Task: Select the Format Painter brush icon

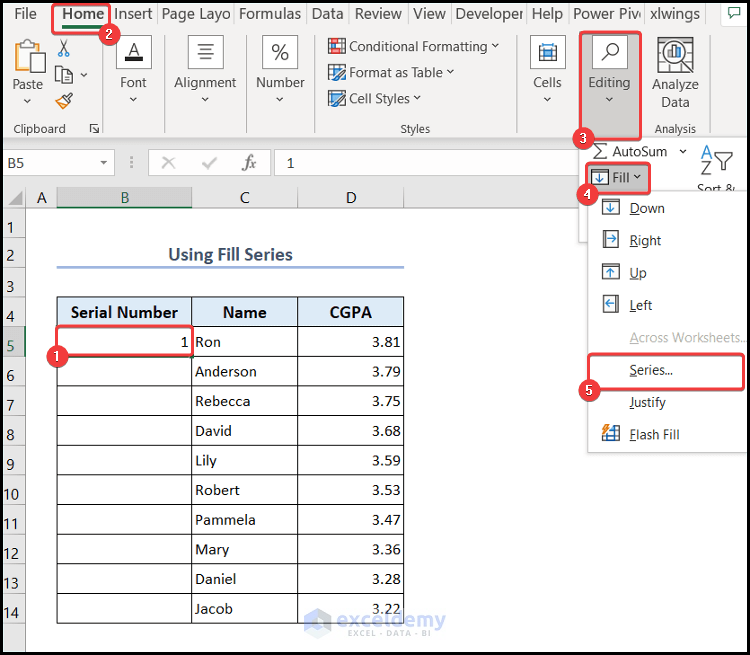Action: click(x=64, y=101)
